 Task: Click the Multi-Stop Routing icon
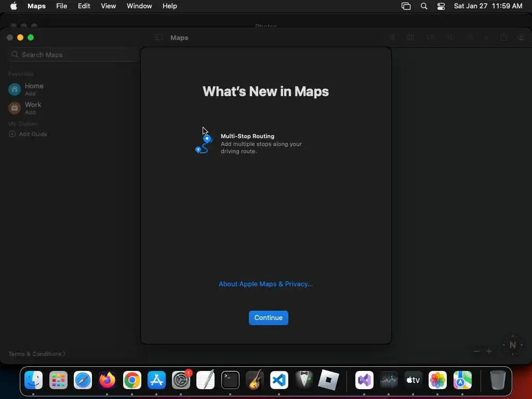tap(204, 144)
